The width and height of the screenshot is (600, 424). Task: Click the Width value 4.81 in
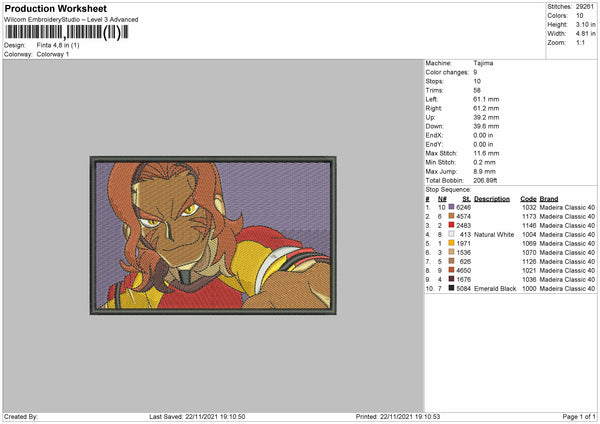585,34
